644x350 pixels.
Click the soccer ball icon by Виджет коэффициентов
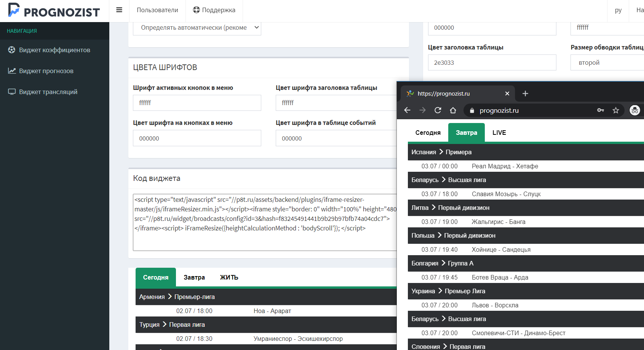coord(12,50)
